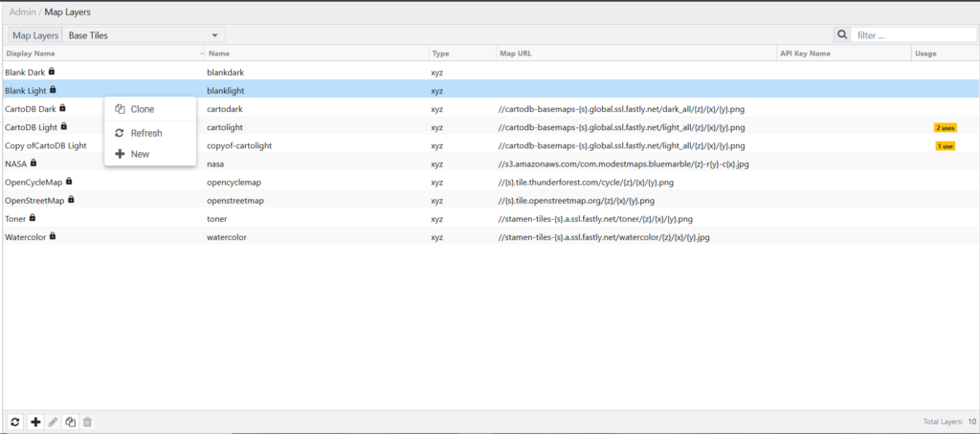Click the 'copyof-cartolight' name cell

(239, 145)
